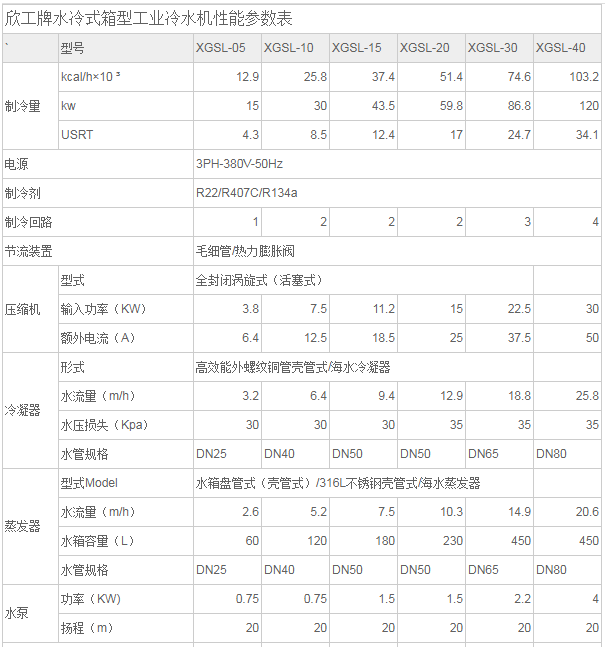The height and width of the screenshot is (647, 605).
Task: Click the 103.2 kcal/h value cell
Action: (x=582, y=77)
